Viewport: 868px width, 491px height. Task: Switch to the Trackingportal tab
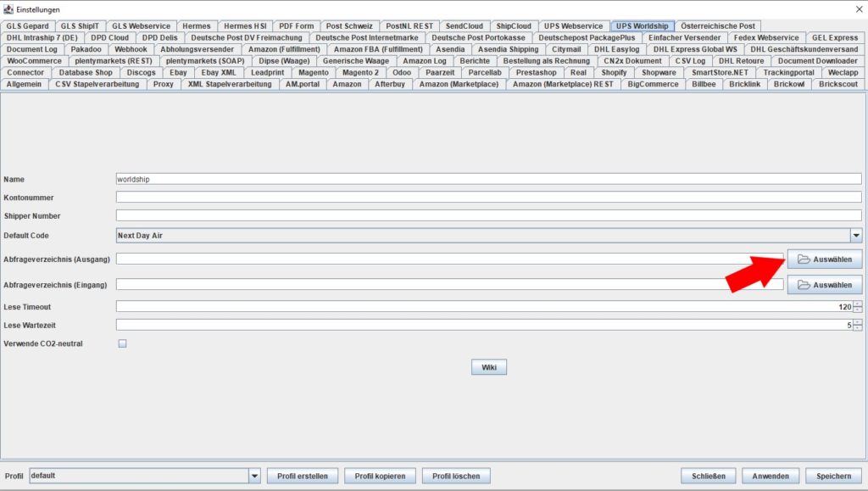tap(789, 73)
